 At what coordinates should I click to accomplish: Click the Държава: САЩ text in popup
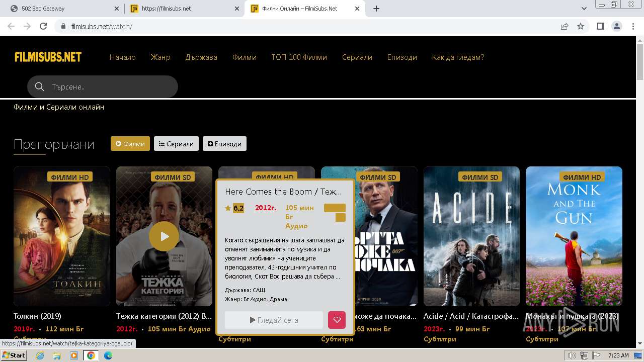pos(245,290)
